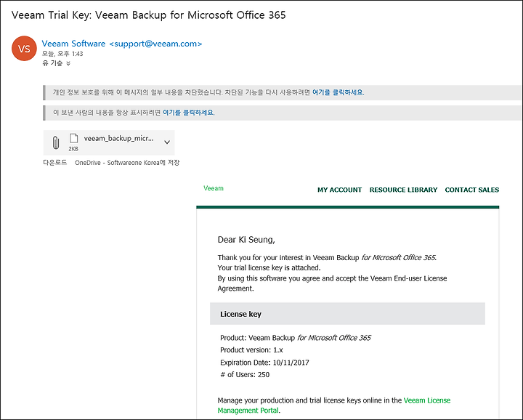The image size is (523, 420).
Task: Click recipient name 유 기승
Action: (52, 63)
